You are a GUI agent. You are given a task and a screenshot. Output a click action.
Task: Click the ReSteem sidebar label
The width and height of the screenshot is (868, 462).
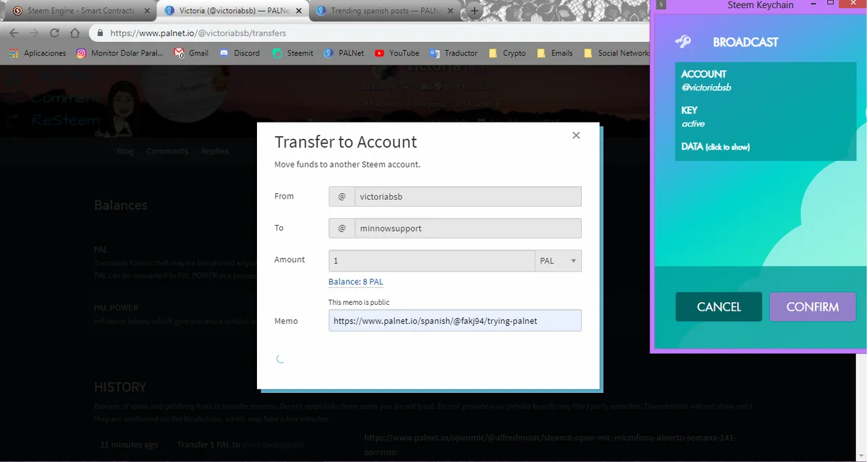[66, 120]
